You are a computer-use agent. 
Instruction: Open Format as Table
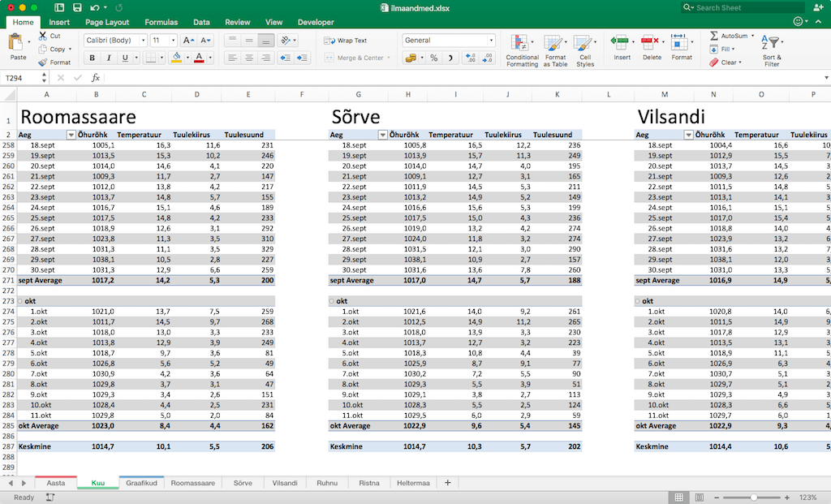[x=555, y=50]
